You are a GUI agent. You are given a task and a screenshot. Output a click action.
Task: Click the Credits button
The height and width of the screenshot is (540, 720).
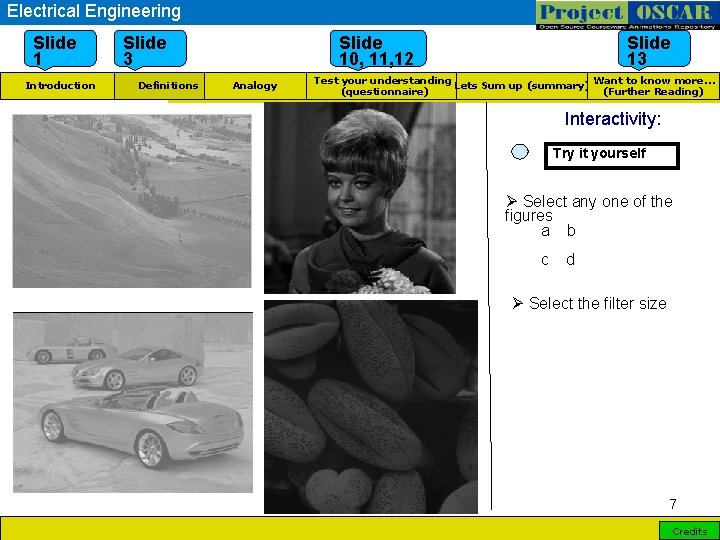[x=689, y=531]
